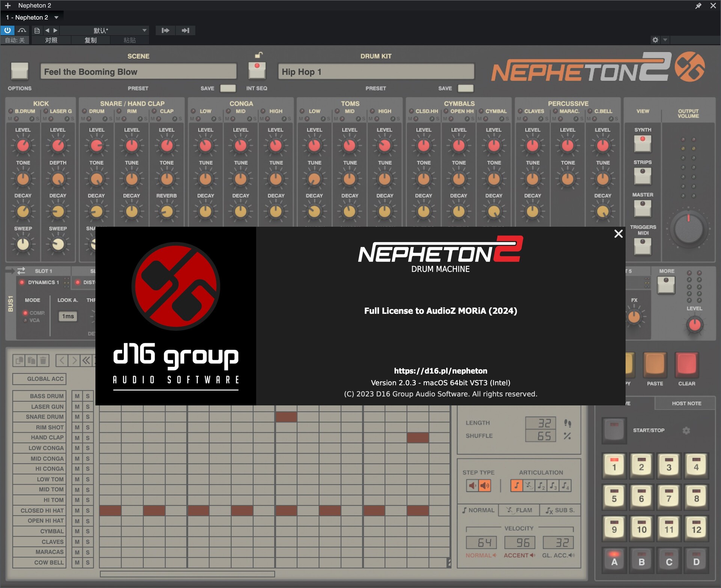Select the COMP. mode radio
This screenshot has width=721, height=588.
26,313
